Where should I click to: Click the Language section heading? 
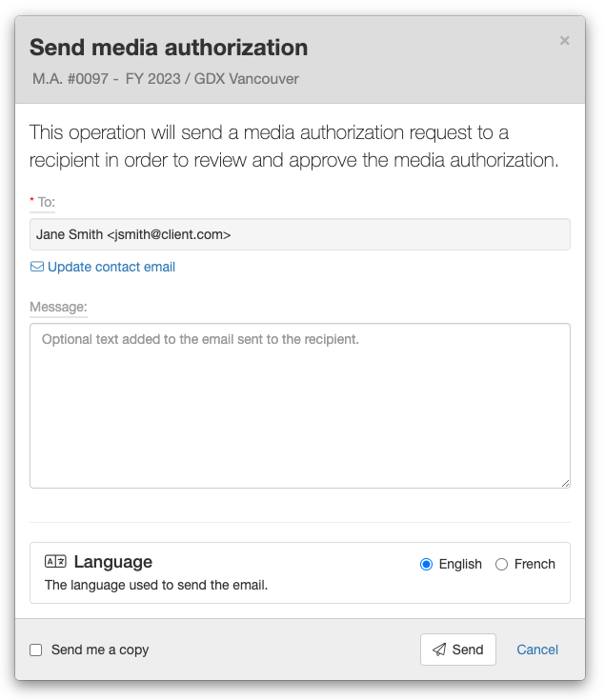click(x=113, y=562)
